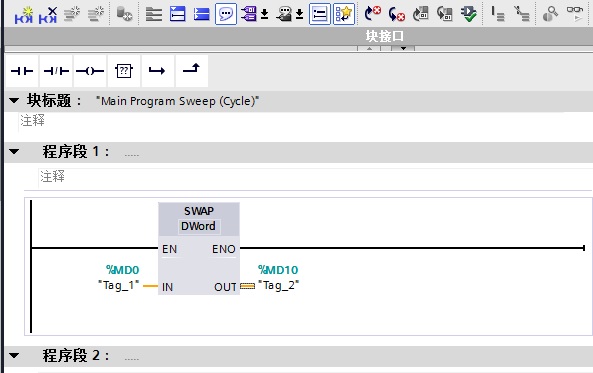Screen dimensions: 593x373
Task: Click the EN input of SWAP
Action: click(169, 249)
